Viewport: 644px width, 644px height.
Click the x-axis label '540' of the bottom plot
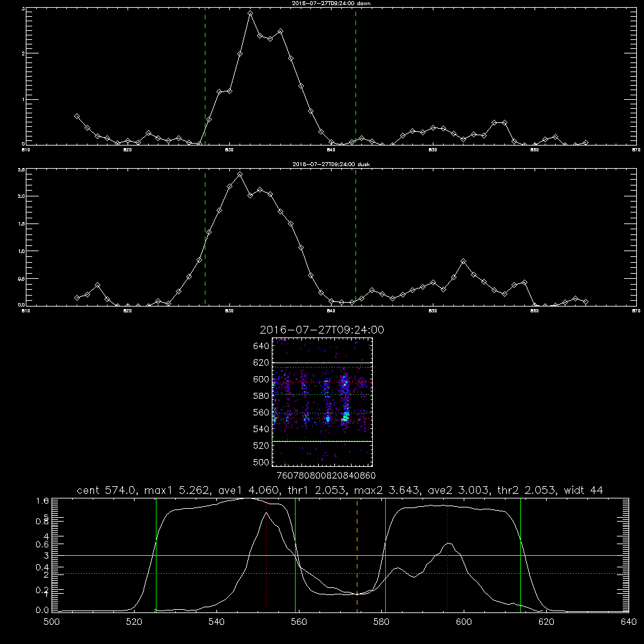pyautogui.click(x=216, y=622)
